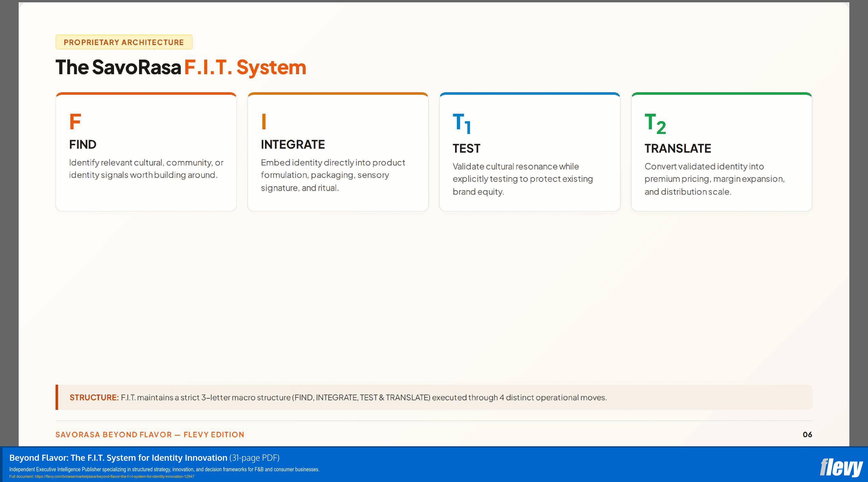Click the callout sentence about 3-letter macro structure

tap(364, 398)
